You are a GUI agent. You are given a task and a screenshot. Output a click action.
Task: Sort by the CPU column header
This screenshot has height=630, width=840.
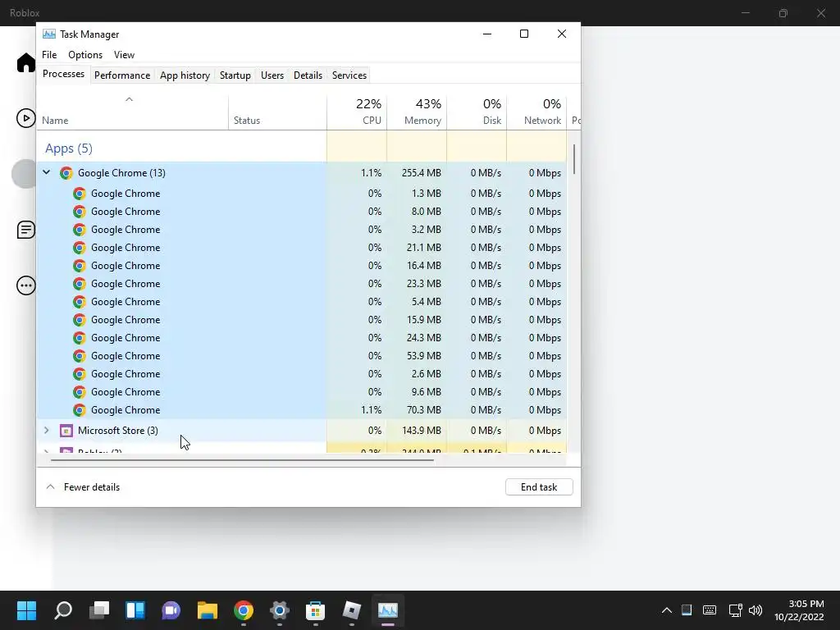357,112
